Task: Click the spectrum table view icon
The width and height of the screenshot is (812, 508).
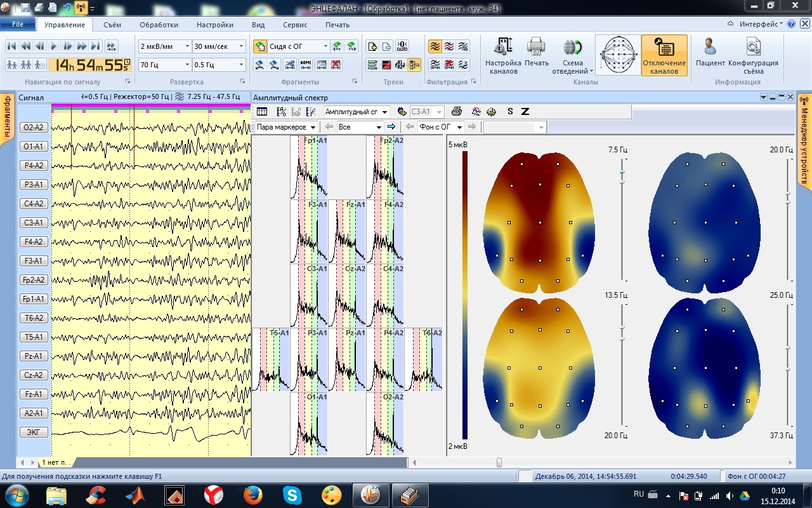Action: (x=262, y=112)
